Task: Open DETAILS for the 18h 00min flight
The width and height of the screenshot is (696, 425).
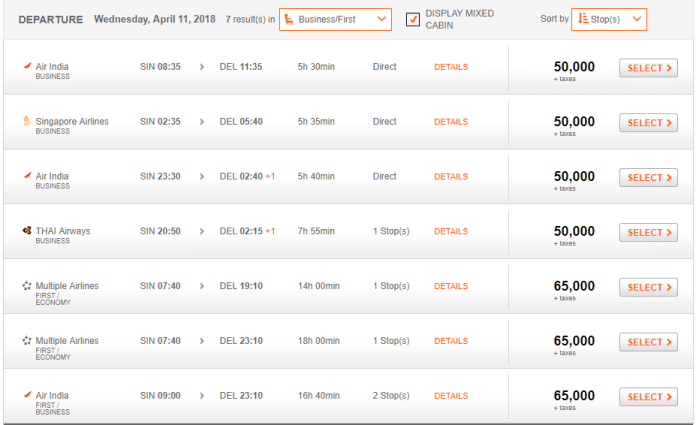Action: point(451,341)
